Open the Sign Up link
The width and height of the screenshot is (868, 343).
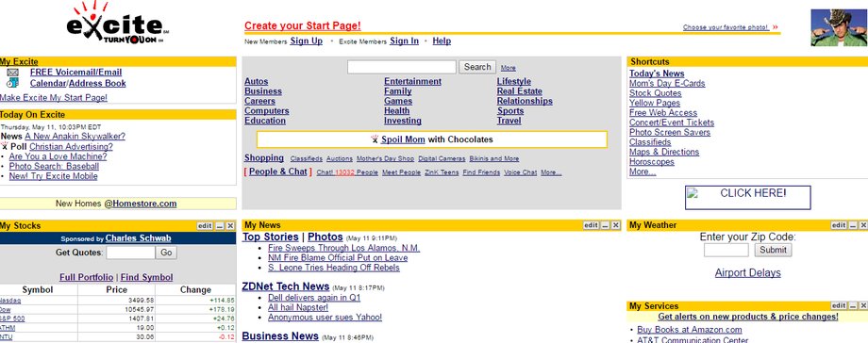click(x=306, y=41)
